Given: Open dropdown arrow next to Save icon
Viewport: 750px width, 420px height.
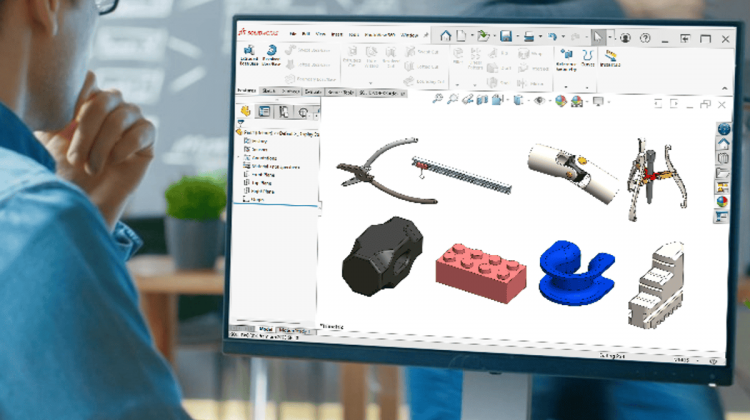Looking at the screenshot, I should [517, 36].
